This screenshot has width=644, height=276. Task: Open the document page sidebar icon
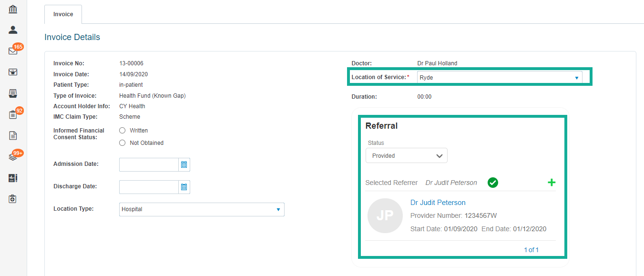pos(13,135)
